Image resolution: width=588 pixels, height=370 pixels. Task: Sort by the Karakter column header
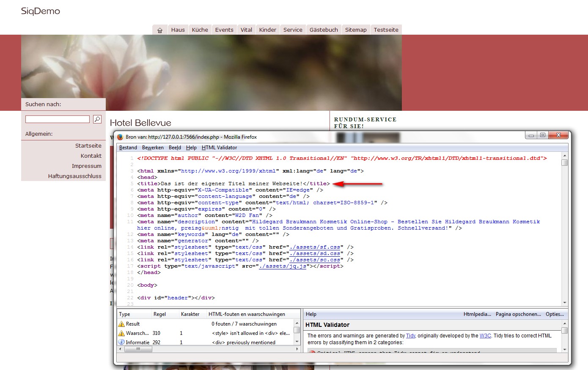(x=192, y=314)
